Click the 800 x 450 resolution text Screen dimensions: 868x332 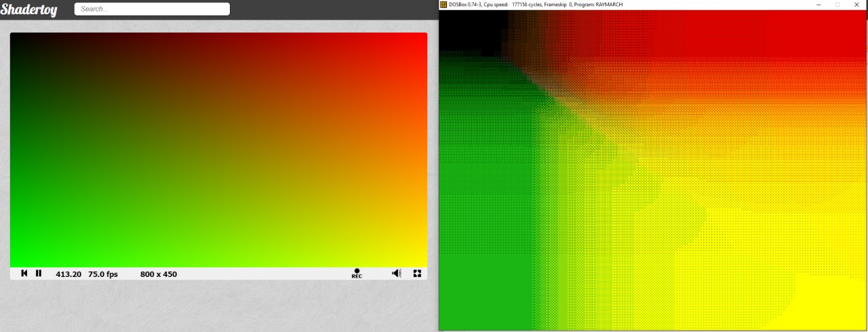click(x=159, y=274)
